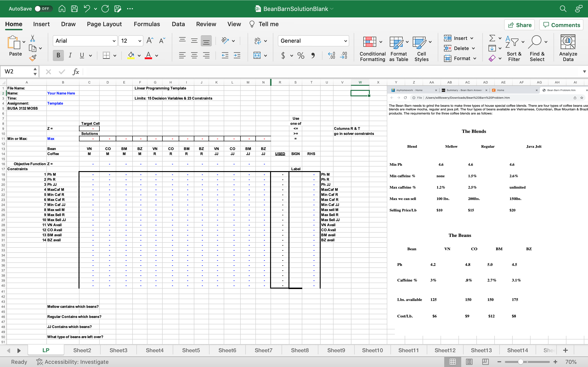Expand the formula bar arrow
Screen dimensions: 588x367
pos(584,72)
